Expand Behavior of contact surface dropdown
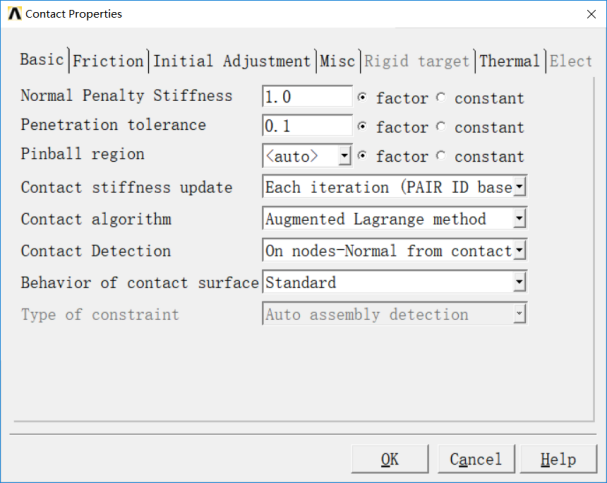Viewport: 607px width, 483px height. [519, 283]
